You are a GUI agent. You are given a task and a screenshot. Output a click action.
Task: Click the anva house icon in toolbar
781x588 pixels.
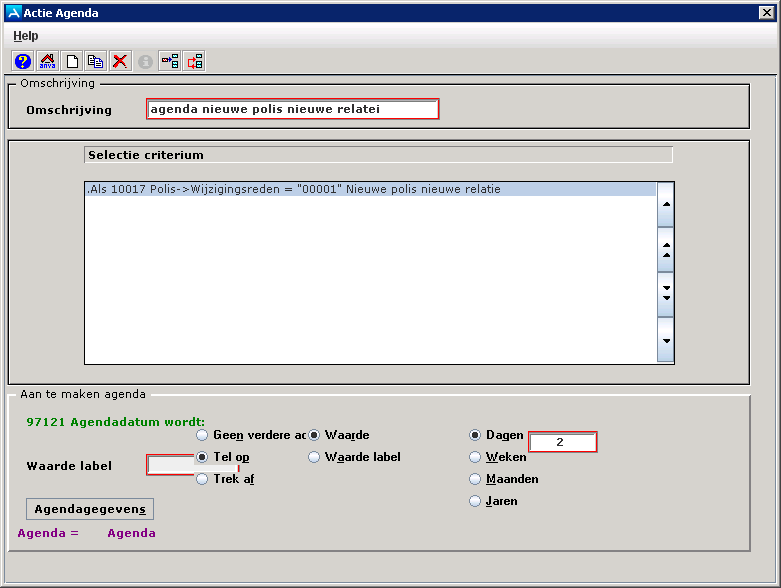coord(47,61)
